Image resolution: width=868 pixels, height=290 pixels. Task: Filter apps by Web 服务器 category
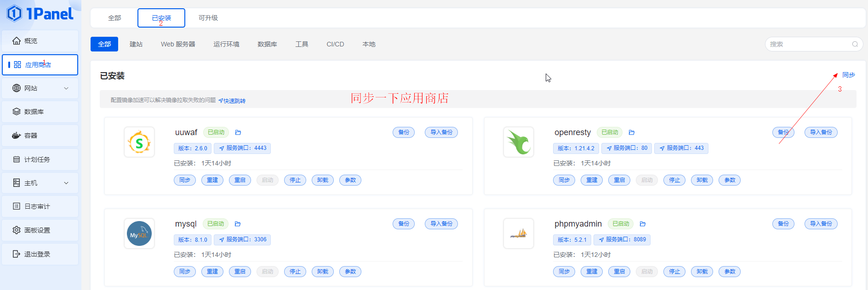pos(178,44)
